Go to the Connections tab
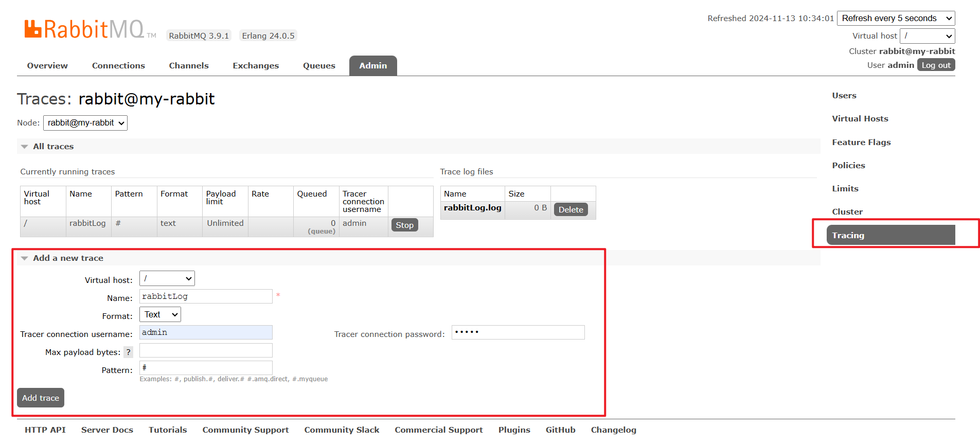This screenshot has height=445, width=980. tap(118, 66)
